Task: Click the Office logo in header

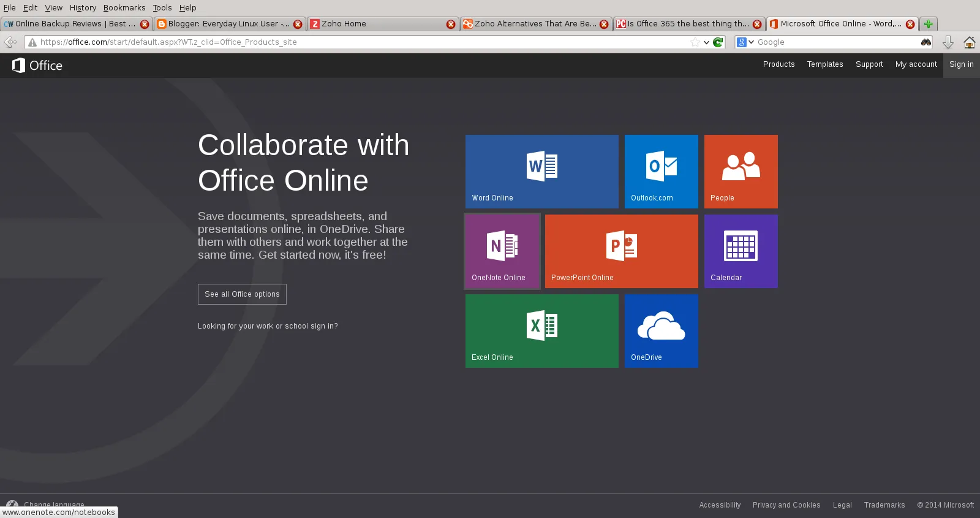Action: pos(37,65)
